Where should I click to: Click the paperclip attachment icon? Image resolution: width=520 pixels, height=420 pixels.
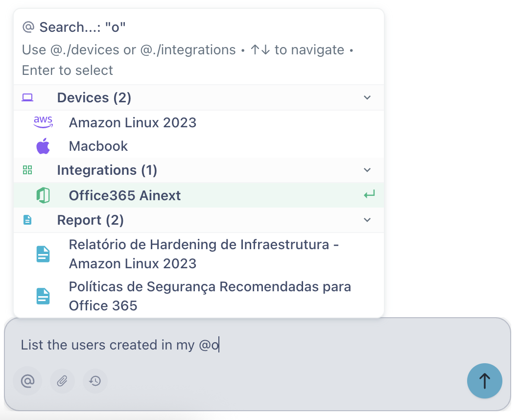pyautogui.click(x=62, y=381)
